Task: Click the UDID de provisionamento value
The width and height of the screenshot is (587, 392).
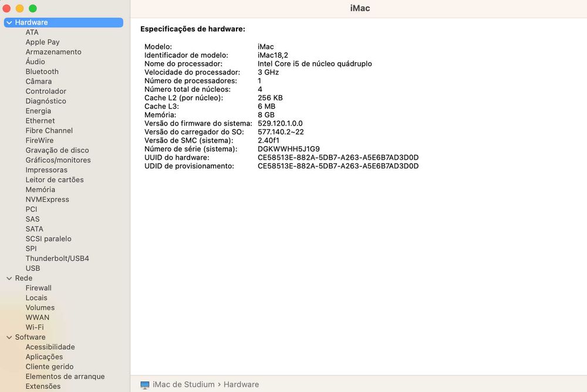Action: 338,166
